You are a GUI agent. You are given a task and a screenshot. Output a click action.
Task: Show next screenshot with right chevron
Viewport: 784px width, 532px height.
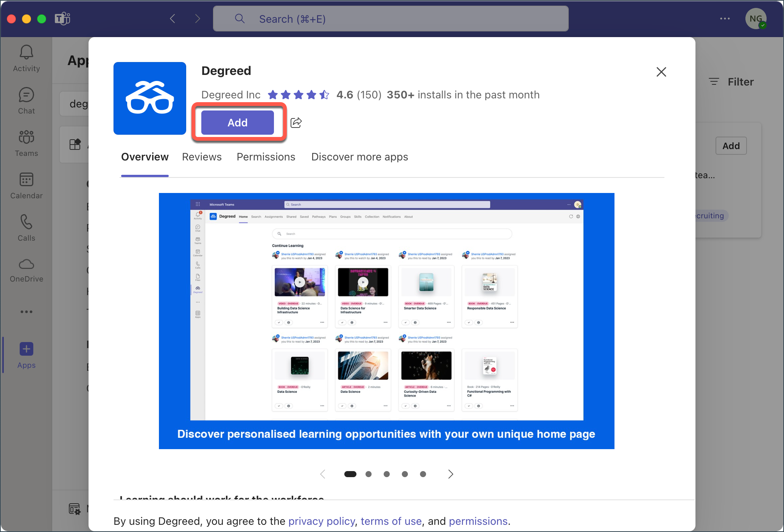point(450,474)
